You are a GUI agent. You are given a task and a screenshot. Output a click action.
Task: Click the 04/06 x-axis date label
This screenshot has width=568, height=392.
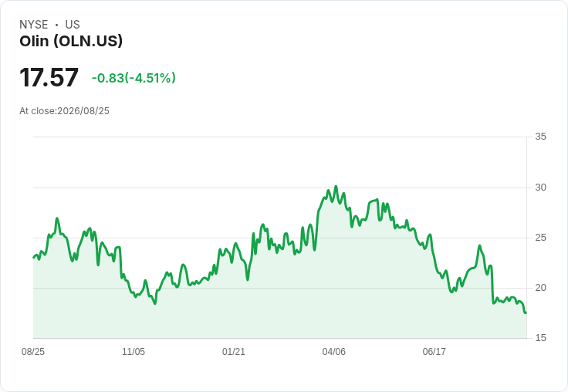tap(334, 351)
